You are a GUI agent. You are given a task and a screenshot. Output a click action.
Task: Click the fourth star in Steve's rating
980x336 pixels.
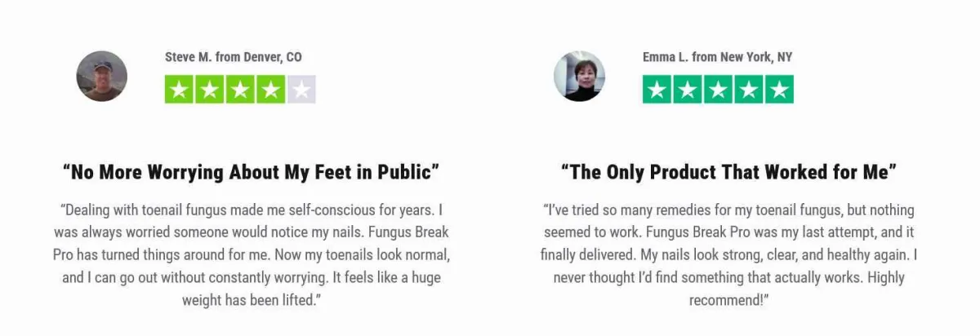tap(270, 90)
